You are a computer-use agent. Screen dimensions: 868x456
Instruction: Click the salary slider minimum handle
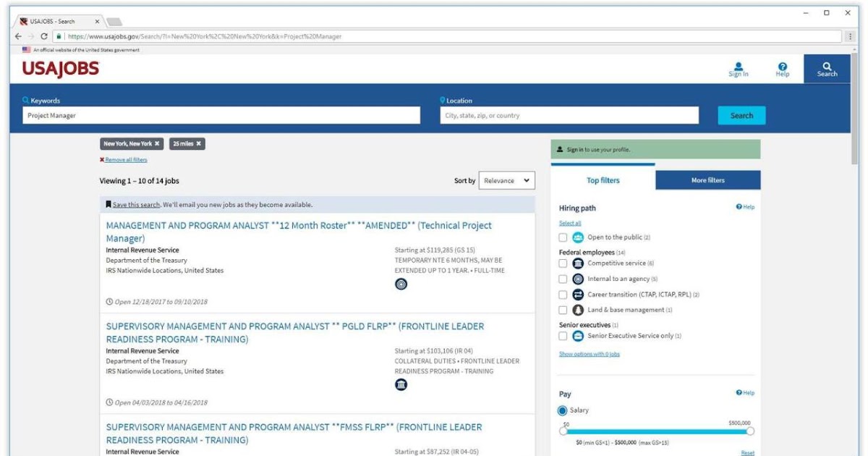tap(563, 431)
